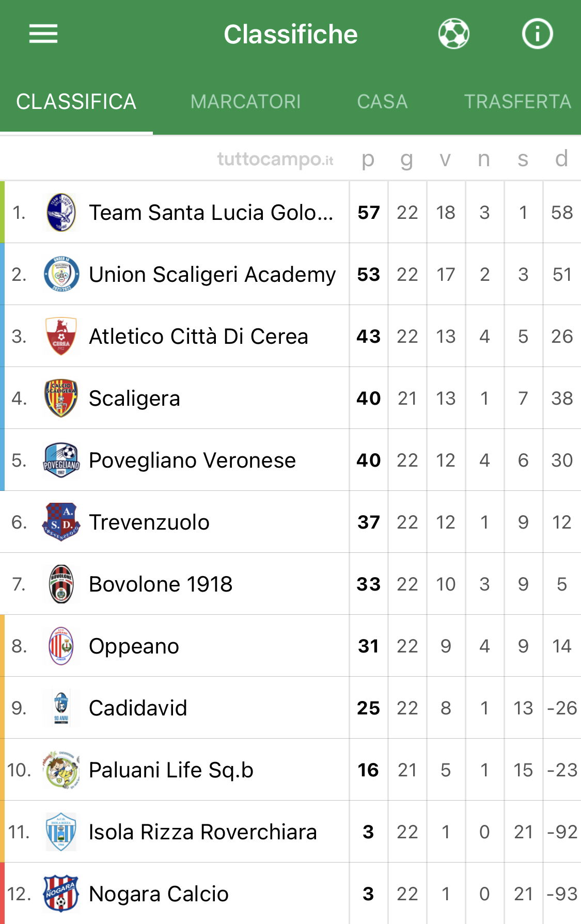Select Isola Rizza Roverchiara row

tap(290, 832)
